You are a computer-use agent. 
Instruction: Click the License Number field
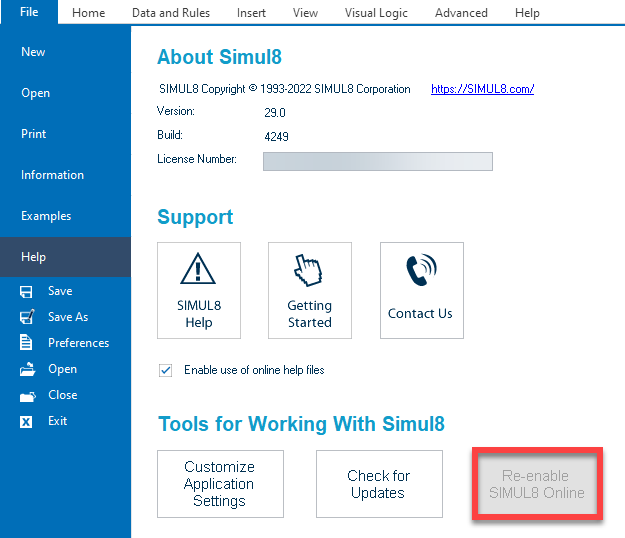tap(377, 161)
